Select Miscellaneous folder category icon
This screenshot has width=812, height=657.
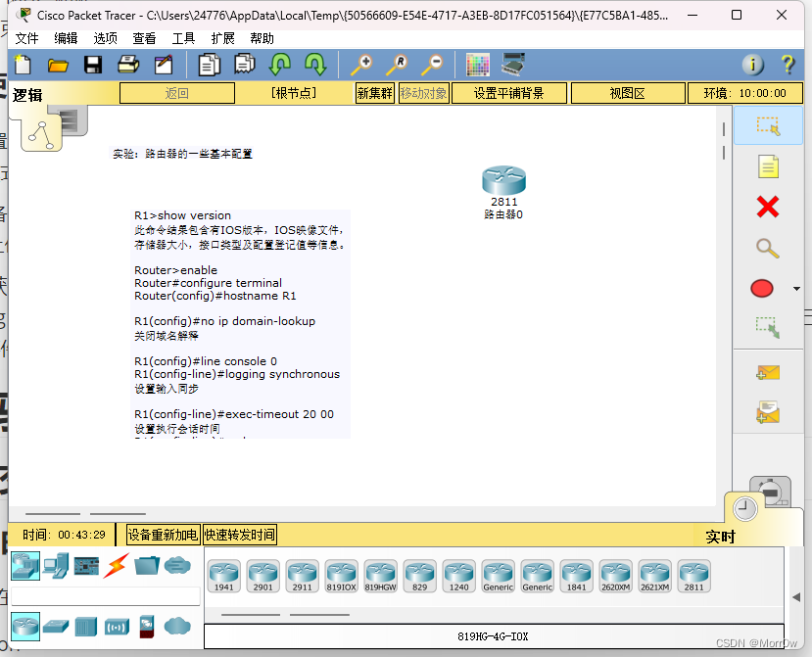[x=147, y=565]
